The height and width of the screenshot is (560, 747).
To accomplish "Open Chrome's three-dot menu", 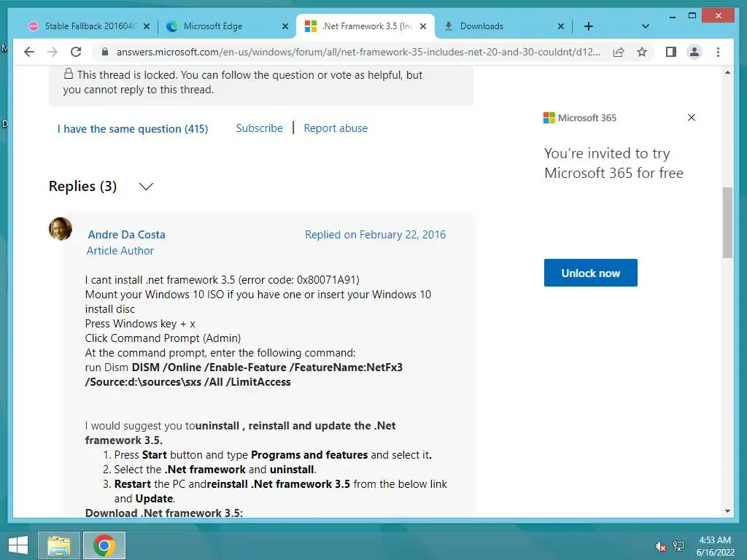I will (718, 52).
